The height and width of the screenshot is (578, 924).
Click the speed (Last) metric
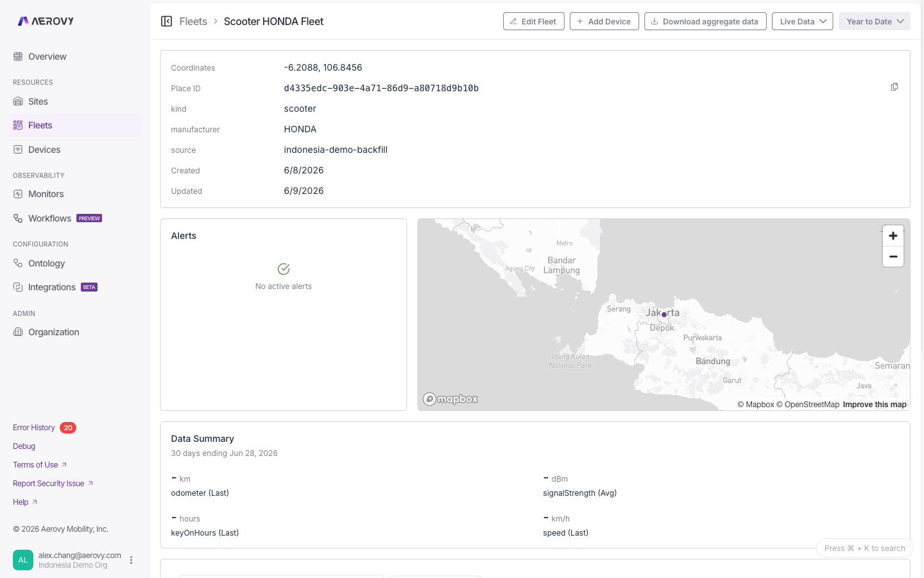(566, 533)
